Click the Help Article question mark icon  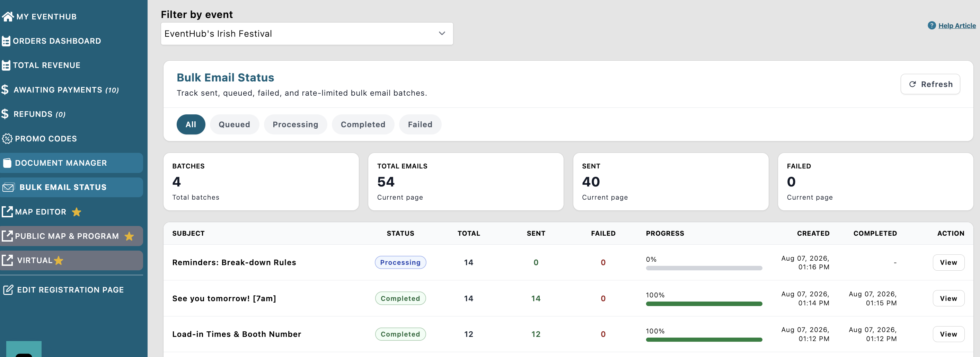pyautogui.click(x=932, y=26)
